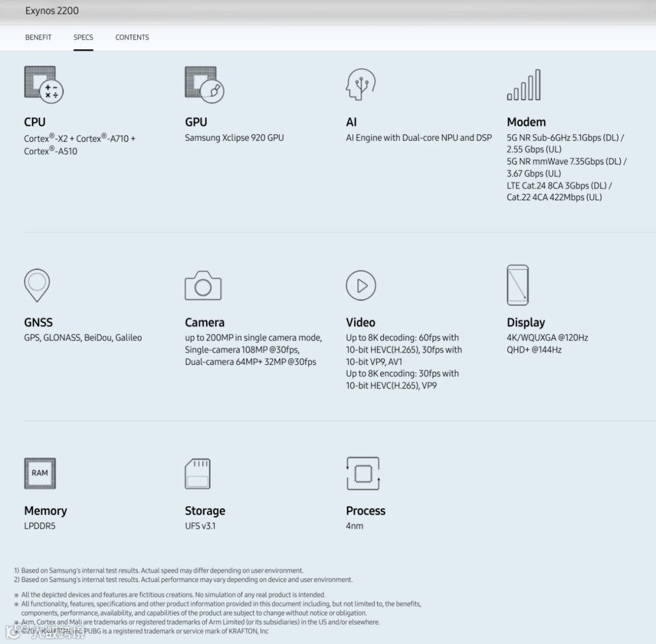Click the 'UFS v3.1' storage value
This screenshot has height=644, width=656.
click(200, 526)
